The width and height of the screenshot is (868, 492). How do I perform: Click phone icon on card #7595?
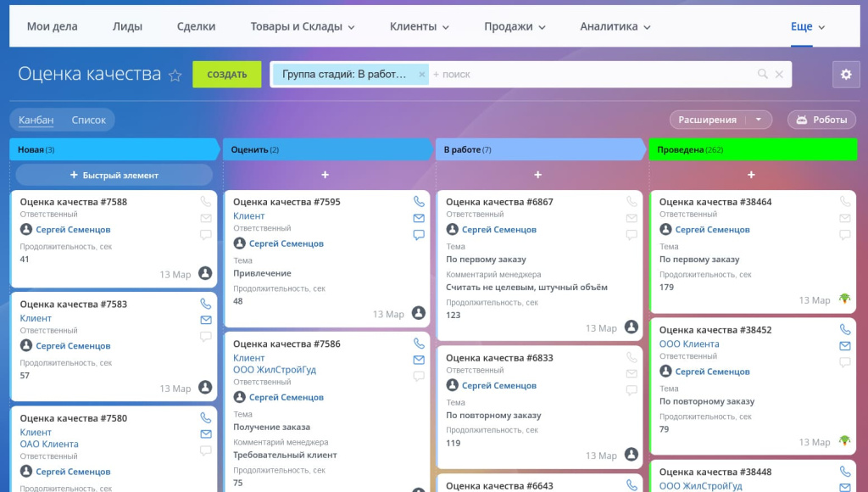419,202
